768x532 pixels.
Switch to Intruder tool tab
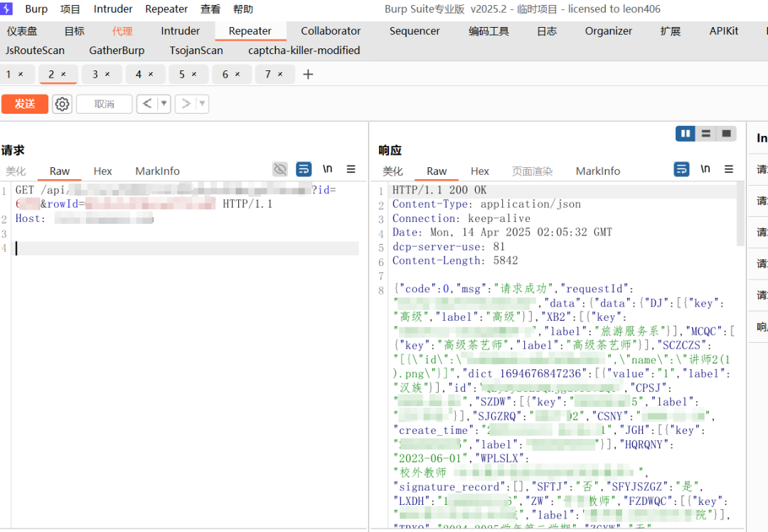pyautogui.click(x=180, y=31)
